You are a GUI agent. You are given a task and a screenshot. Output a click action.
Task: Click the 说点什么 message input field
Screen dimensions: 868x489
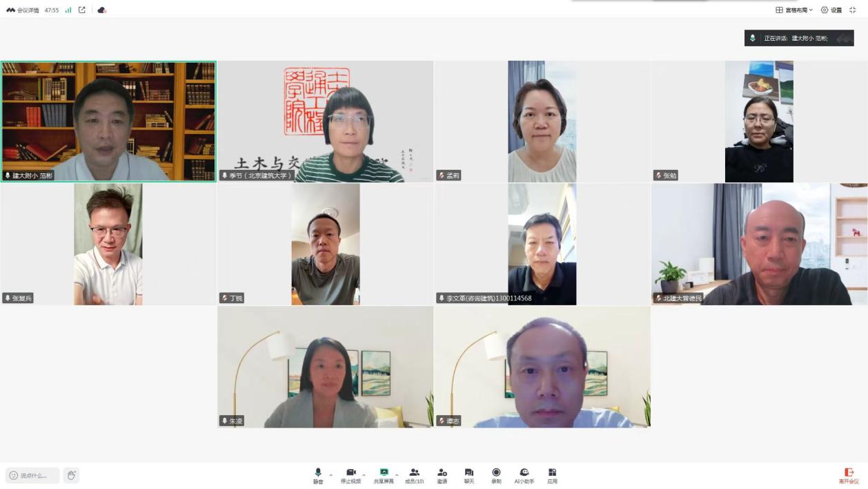click(x=33, y=475)
